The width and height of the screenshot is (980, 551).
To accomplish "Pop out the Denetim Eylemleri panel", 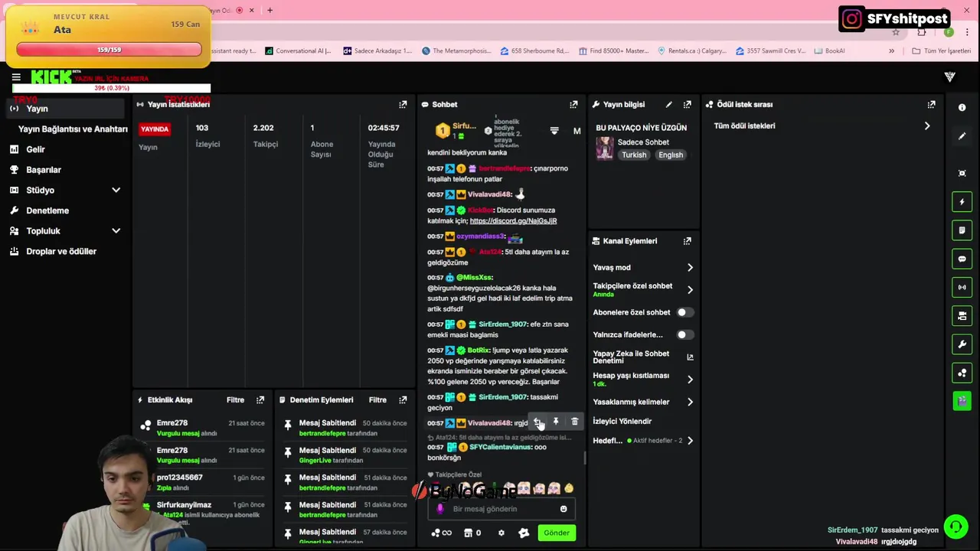I will (x=403, y=399).
